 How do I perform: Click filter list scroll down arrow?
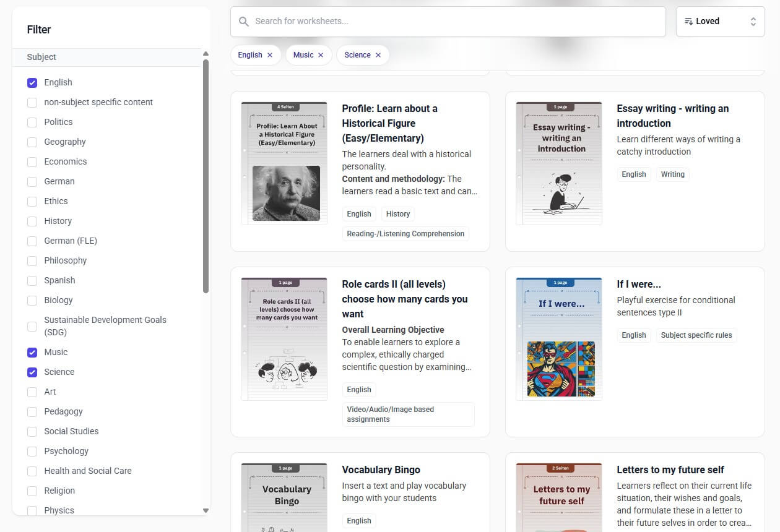click(206, 511)
